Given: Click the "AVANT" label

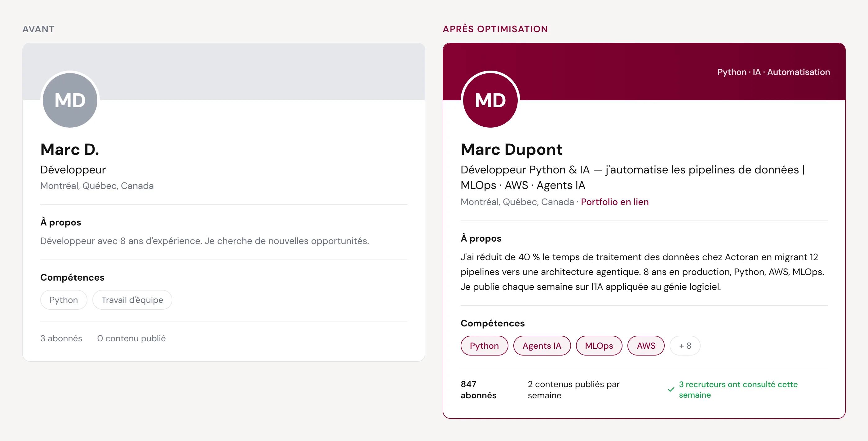Looking at the screenshot, I should pyautogui.click(x=38, y=29).
